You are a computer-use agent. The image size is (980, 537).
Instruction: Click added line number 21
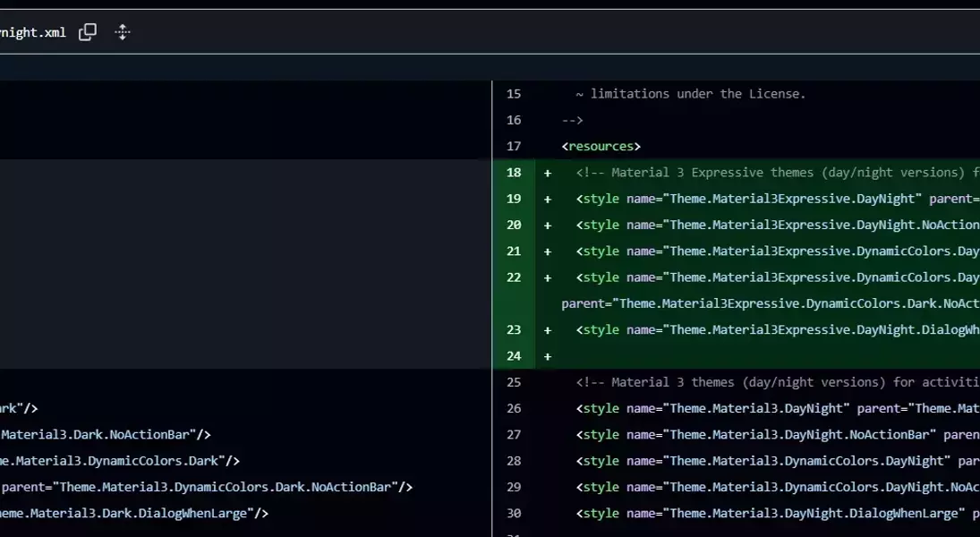(x=514, y=251)
